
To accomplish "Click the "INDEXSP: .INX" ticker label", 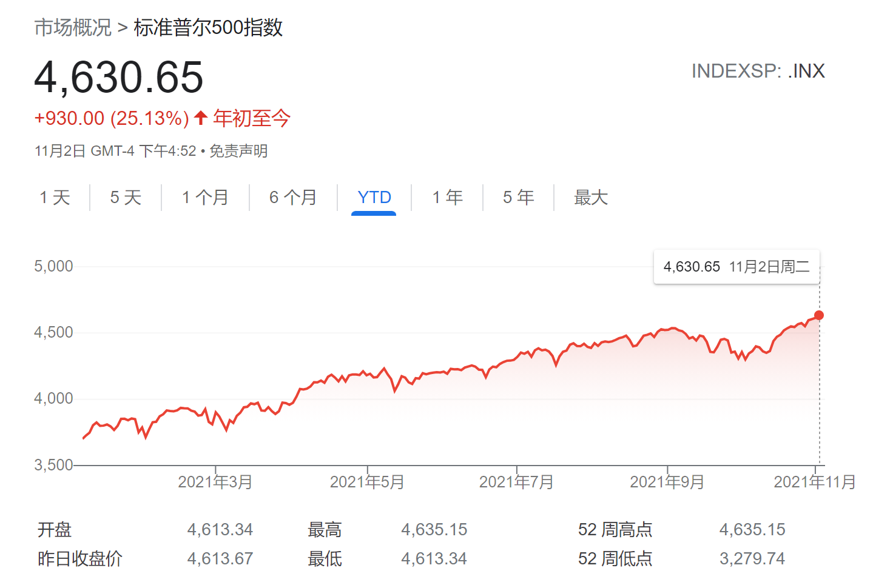I will click(x=759, y=71).
